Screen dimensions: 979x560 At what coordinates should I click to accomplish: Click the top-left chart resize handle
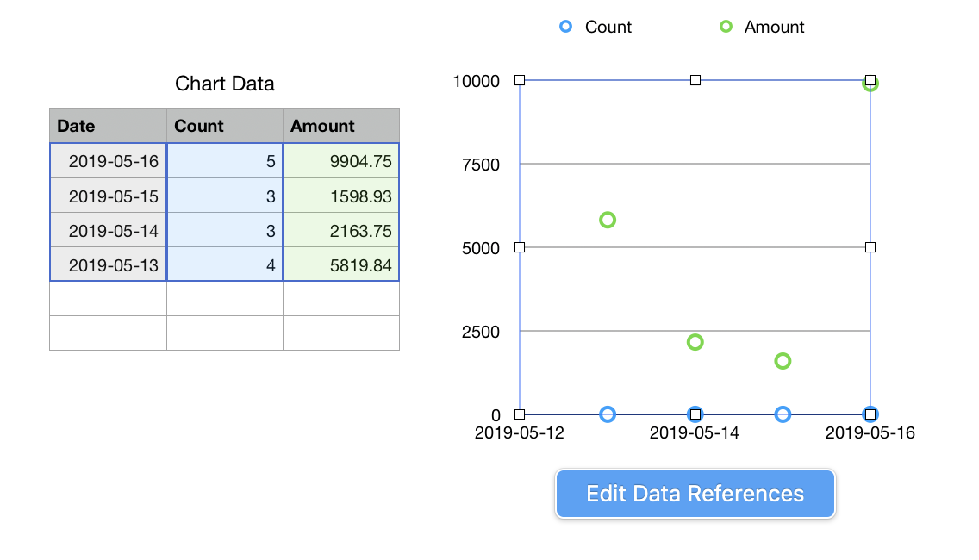click(x=520, y=80)
